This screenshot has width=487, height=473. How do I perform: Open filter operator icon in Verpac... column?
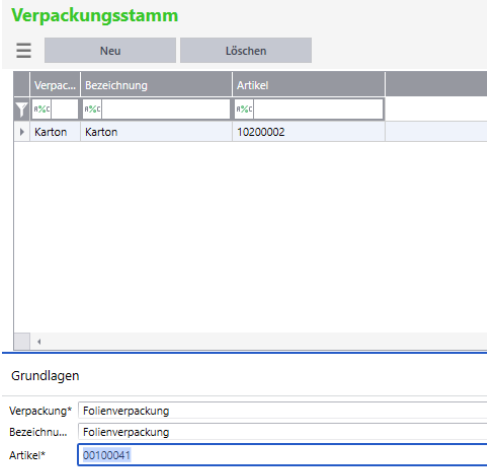(42, 109)
